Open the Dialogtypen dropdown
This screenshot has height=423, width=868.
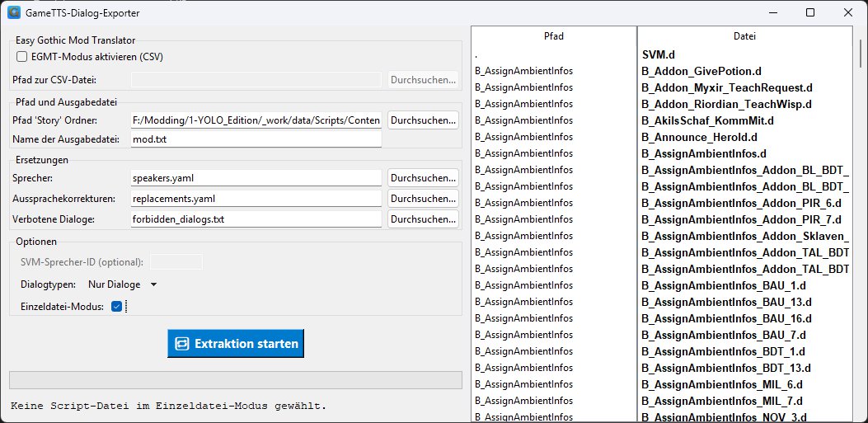[122, 284]
